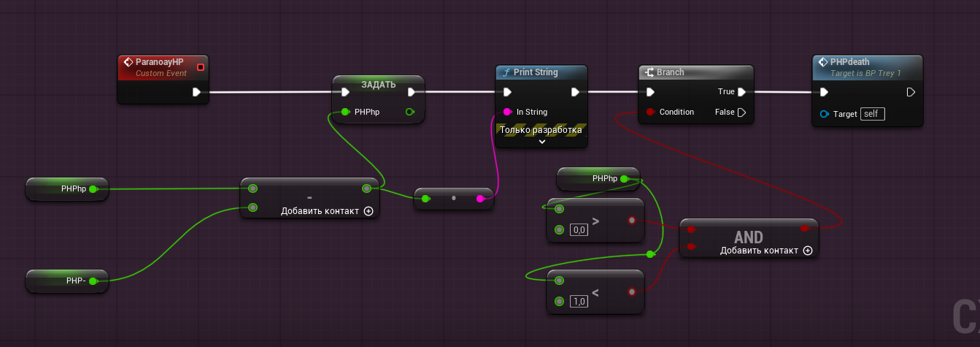Add pin on the subtract node
The image size is (980, 347).
pyautogui.click(x=368, y=211)
